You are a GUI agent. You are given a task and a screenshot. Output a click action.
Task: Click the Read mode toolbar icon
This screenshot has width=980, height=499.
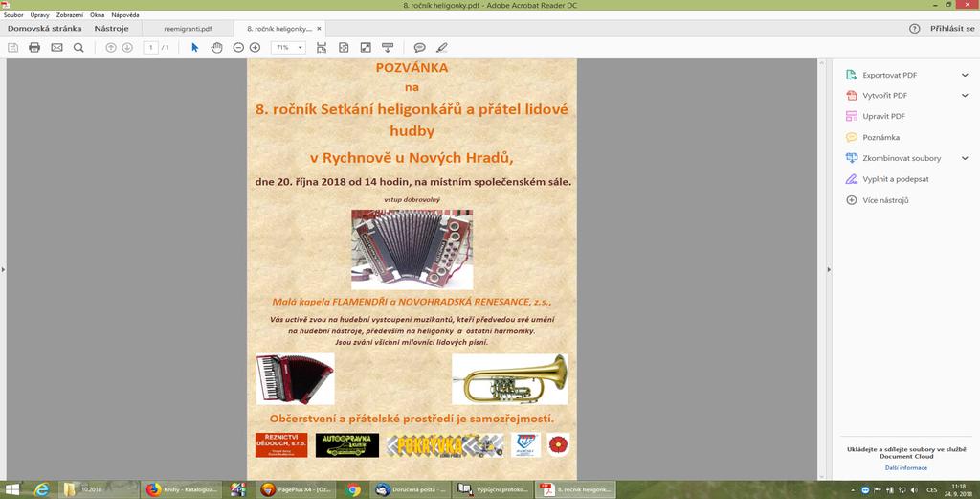(x=388, y=48)
